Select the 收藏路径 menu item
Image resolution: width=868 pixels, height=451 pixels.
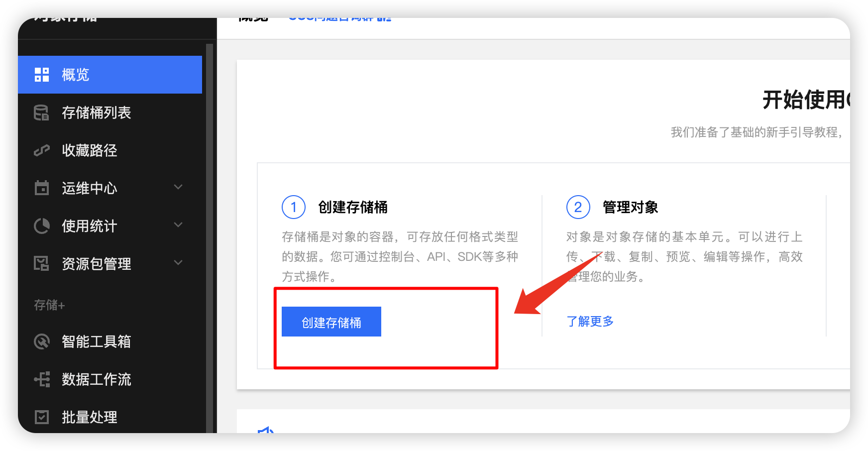(110, 150)
